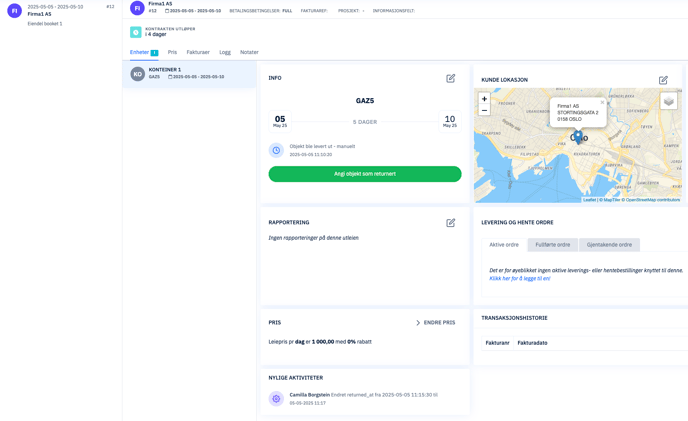Viewport: 688px width, 421px height.
Task: Edit customer location via pencil icon
Action: (x=663, y=80)
